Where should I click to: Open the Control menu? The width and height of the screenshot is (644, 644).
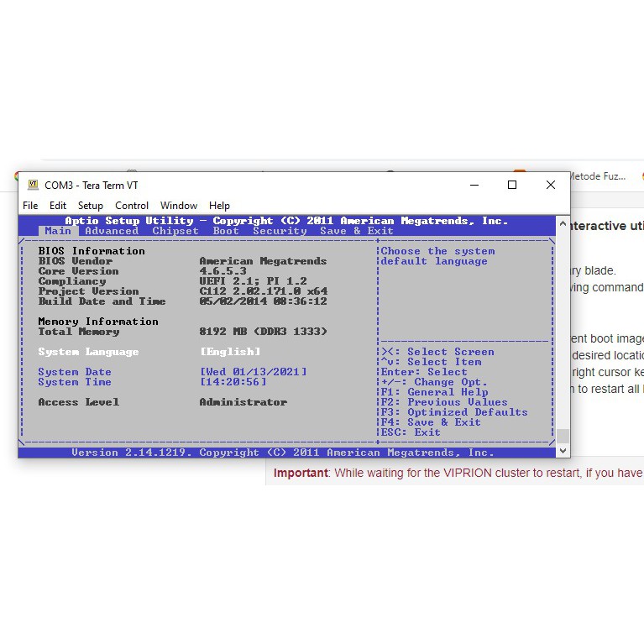(x=132, y=206)
